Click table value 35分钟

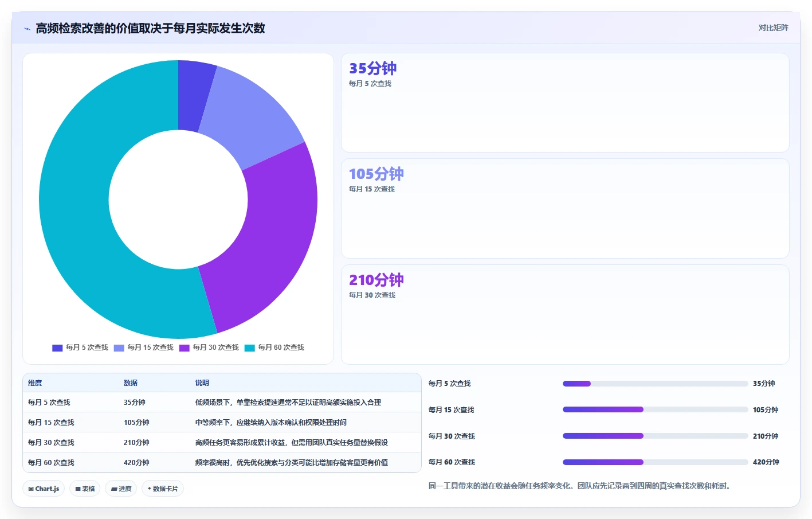[135, 403]
